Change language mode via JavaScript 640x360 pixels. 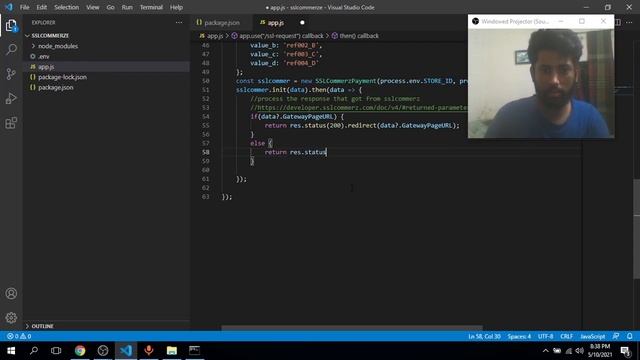pyautogui.click(x=593, y=336)
